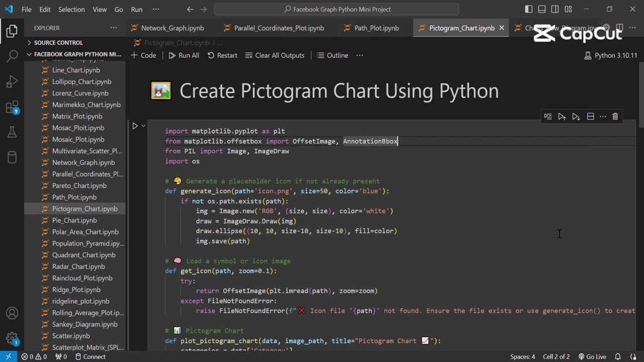Run the code cell play button
644x362 pixels.
point(135,126)
